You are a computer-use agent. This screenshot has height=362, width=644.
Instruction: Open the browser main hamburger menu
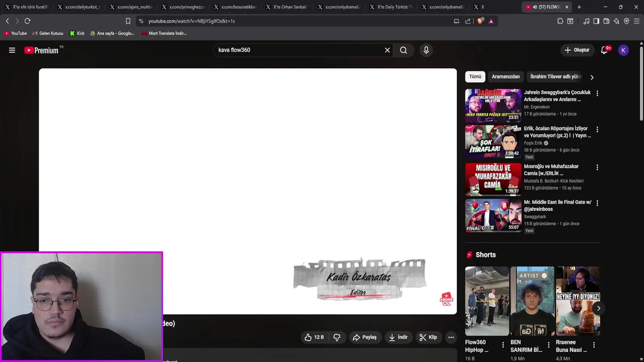pyautogui.click(x=636, y=21)
